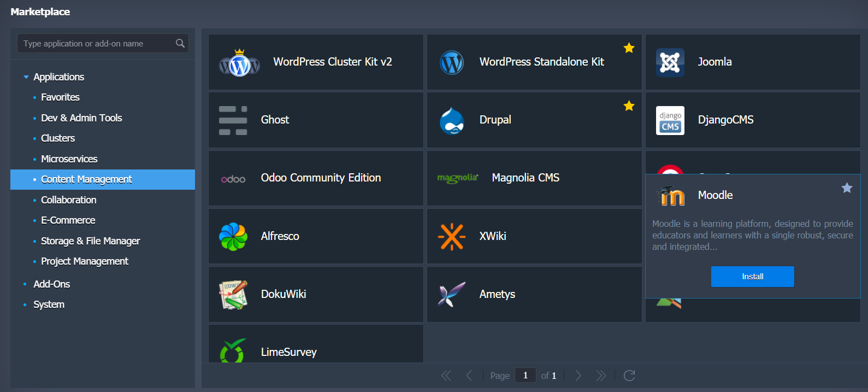Go to the next page

(x=578, y=376)
